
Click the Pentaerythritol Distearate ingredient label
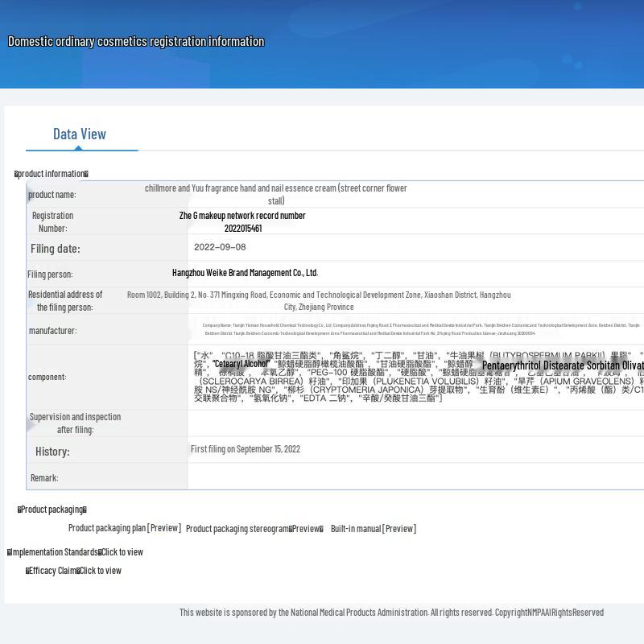tap(562, 365)
